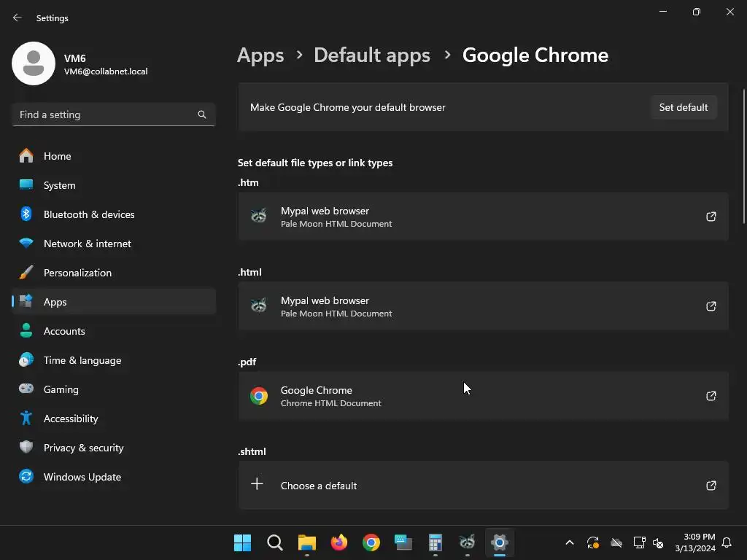Screen dimensions: 747x560
Task: Open the notifications bell in the tray
Action: [727, 542]
